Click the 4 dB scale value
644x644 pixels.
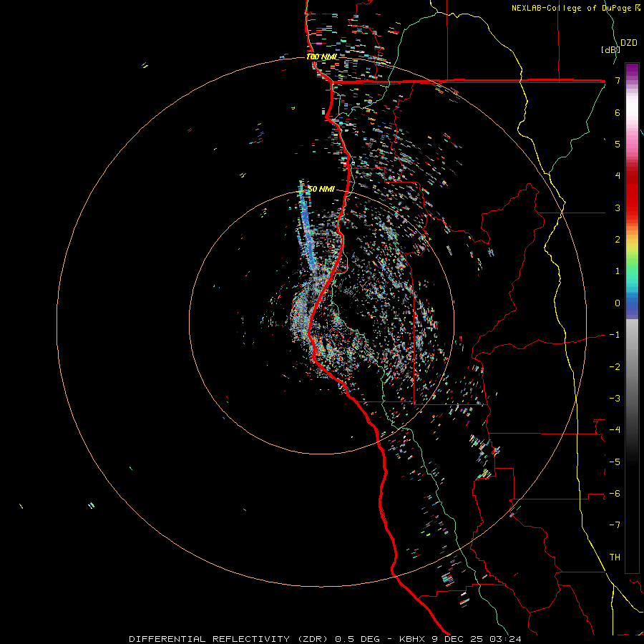(x=618, y=176)
